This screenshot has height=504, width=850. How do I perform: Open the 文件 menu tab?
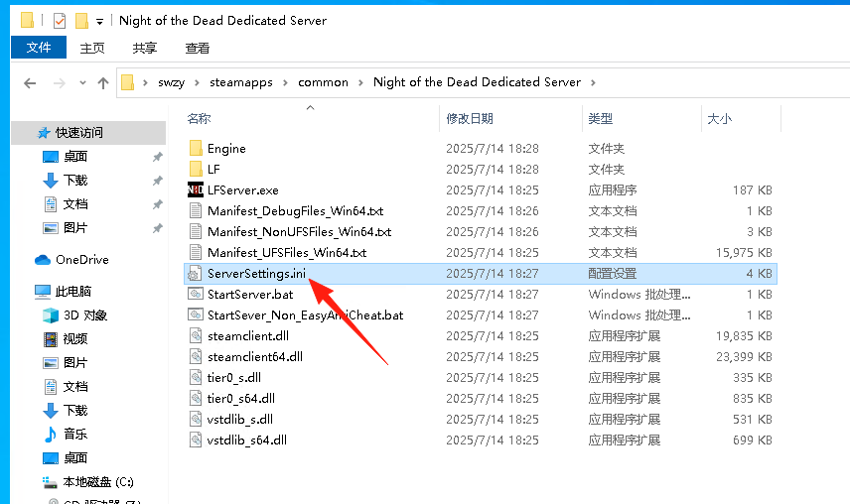tap(39, 47)
